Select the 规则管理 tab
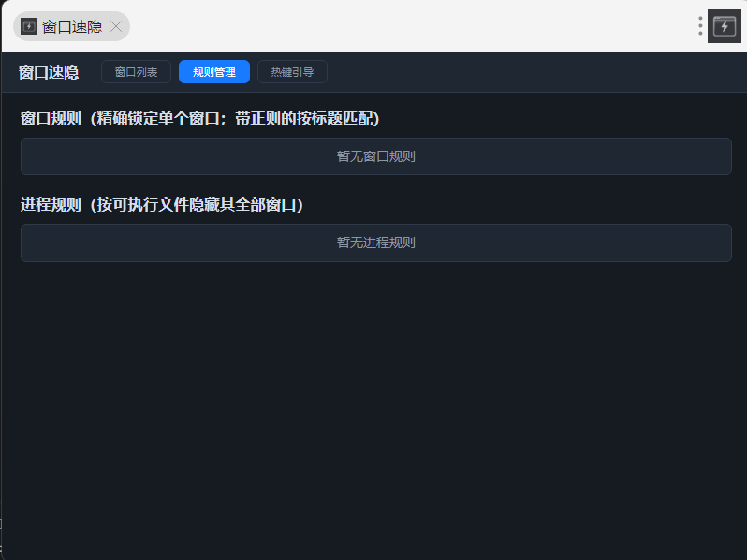The width and height of the screenshot is (747, 560). pos(214,72)
